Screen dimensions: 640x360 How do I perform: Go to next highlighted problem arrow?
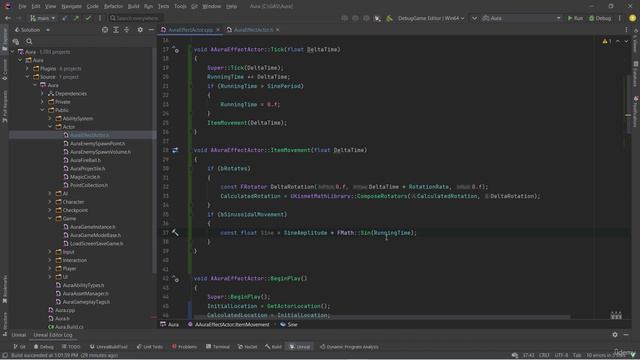point(626,41)
